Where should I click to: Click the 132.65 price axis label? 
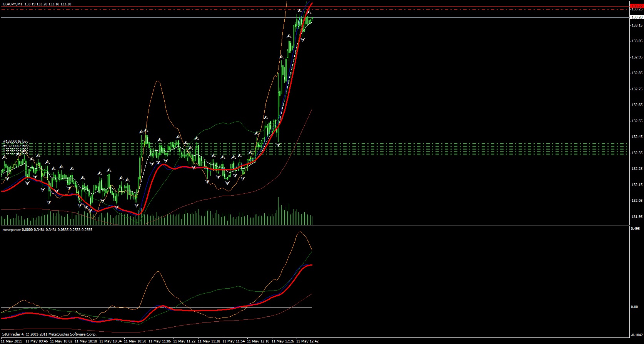637,105
